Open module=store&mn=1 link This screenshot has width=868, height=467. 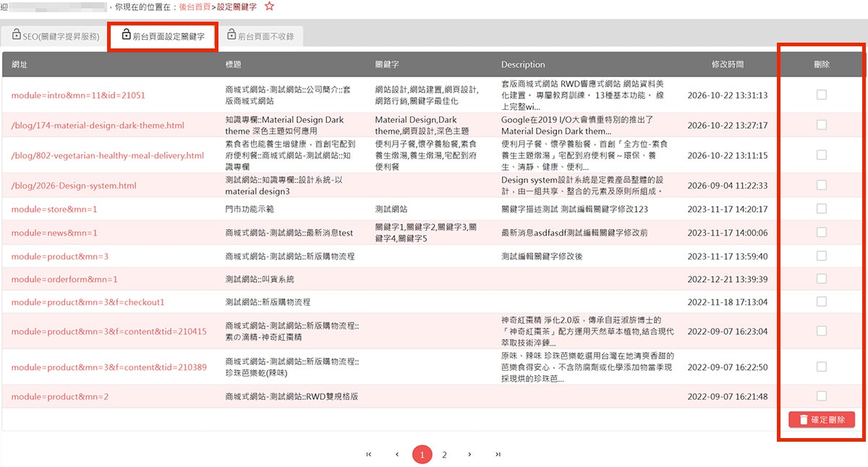pos(54,209)
